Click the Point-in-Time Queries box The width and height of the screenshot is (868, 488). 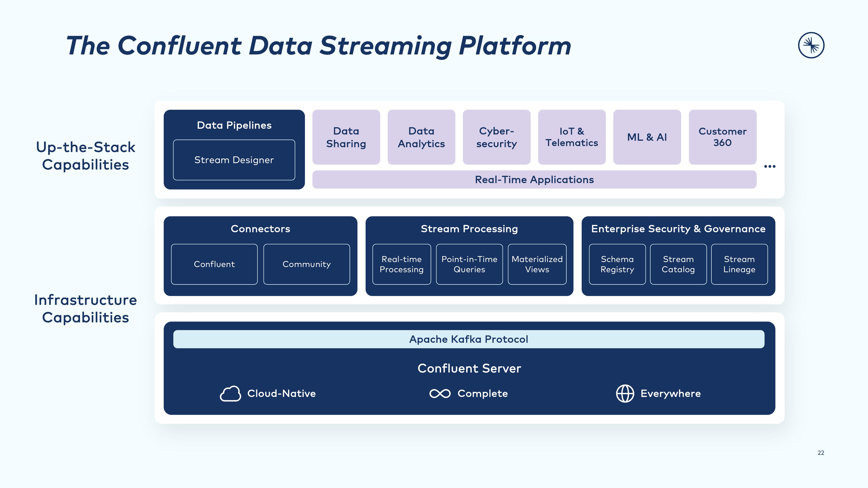pyautogui.click(x=469, y=264)
